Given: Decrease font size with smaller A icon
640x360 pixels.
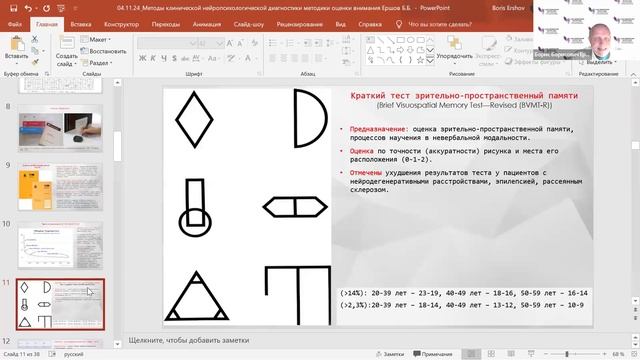Looking at the screenshot, I should [x=240, y=43].
